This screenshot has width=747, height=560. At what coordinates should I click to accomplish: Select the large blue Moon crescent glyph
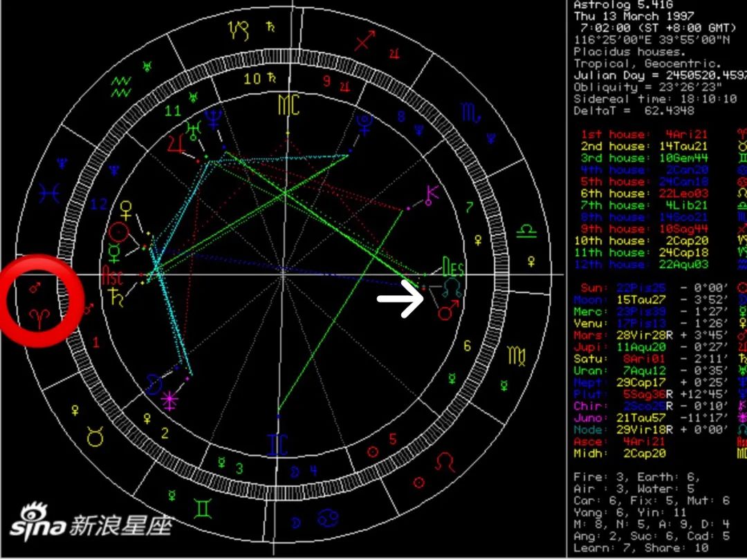(154, 384)
